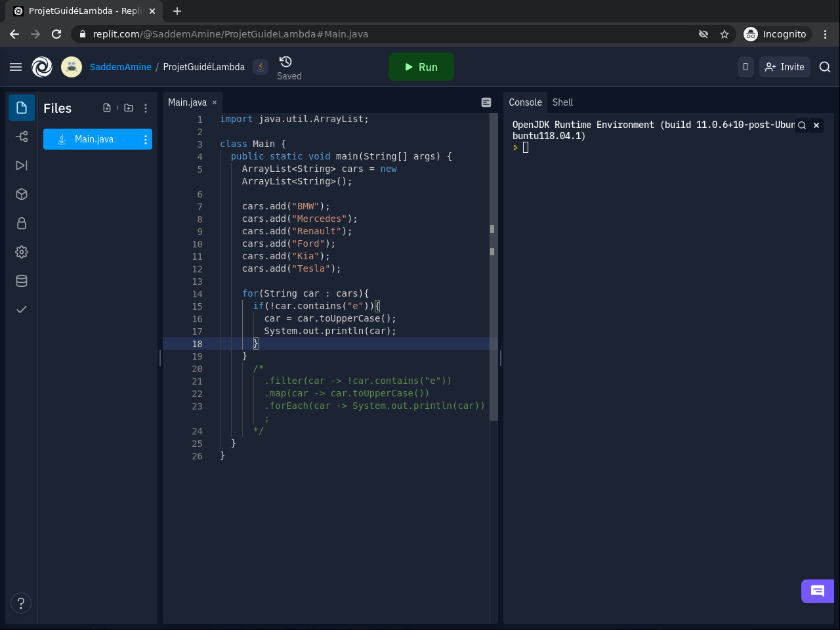Open the Version control sidebar icon
This screenshot has height=630, width=840.
pos(22,136)
